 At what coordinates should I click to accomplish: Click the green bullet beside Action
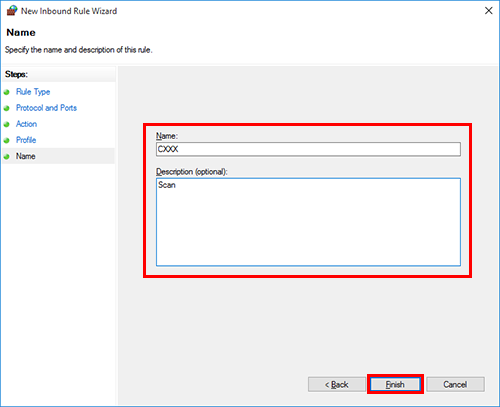click(x=6, y=124)
